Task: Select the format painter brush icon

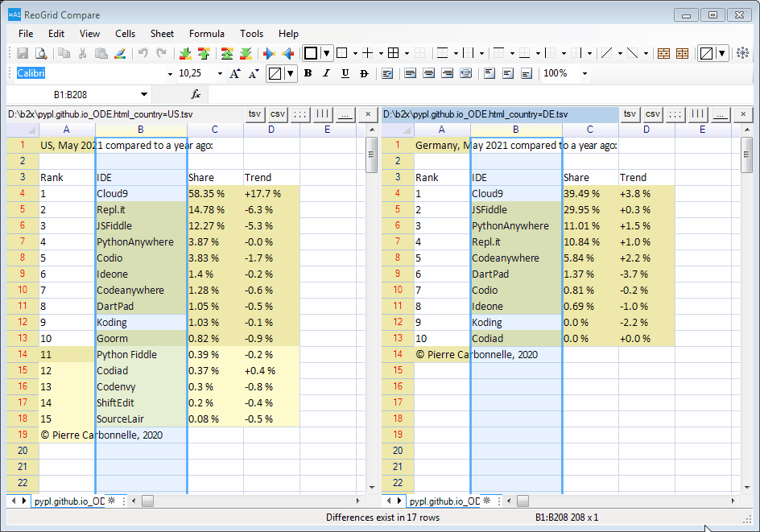Action: pyautogui.click(x=120, y=53)
